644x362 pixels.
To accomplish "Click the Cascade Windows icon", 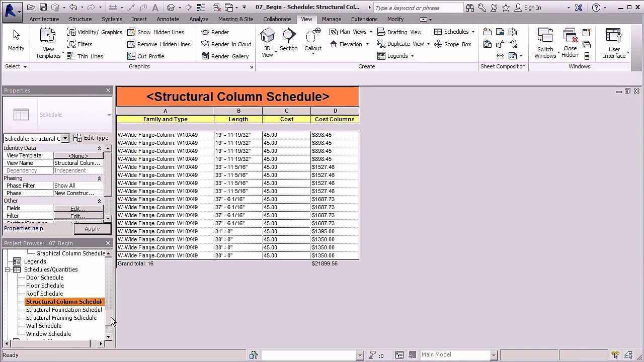I will [x=587, y=44].
